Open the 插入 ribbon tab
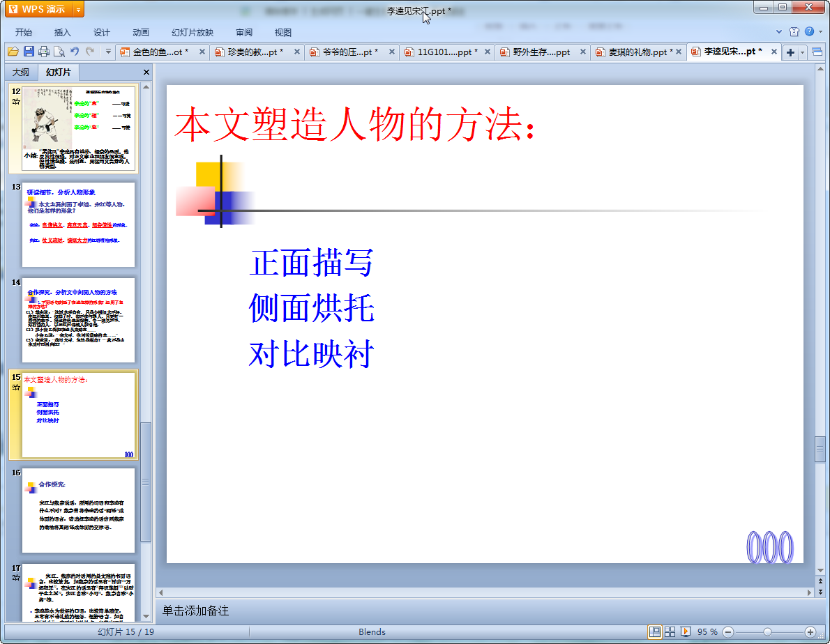 [63, 32]
